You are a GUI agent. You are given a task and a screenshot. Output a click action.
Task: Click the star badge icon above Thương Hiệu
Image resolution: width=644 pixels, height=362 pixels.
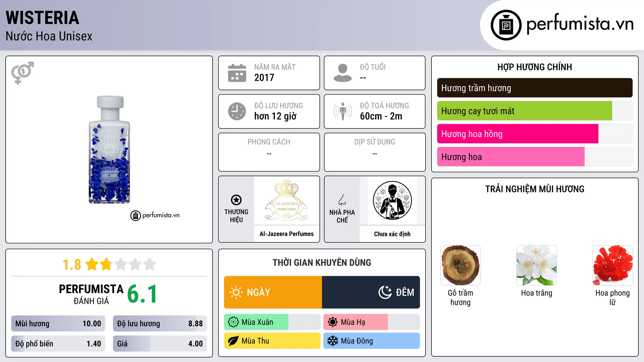pos(236,200)
